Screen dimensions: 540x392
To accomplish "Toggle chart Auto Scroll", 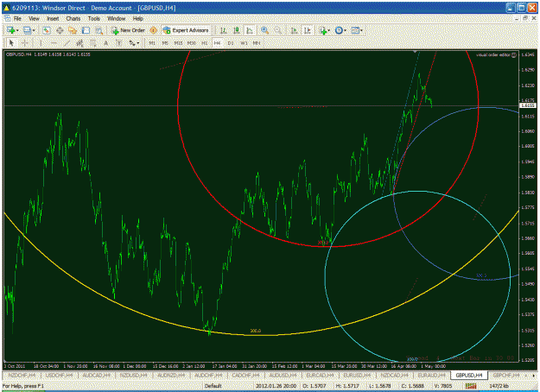I will pyautogui.click(x=294, y=30).
